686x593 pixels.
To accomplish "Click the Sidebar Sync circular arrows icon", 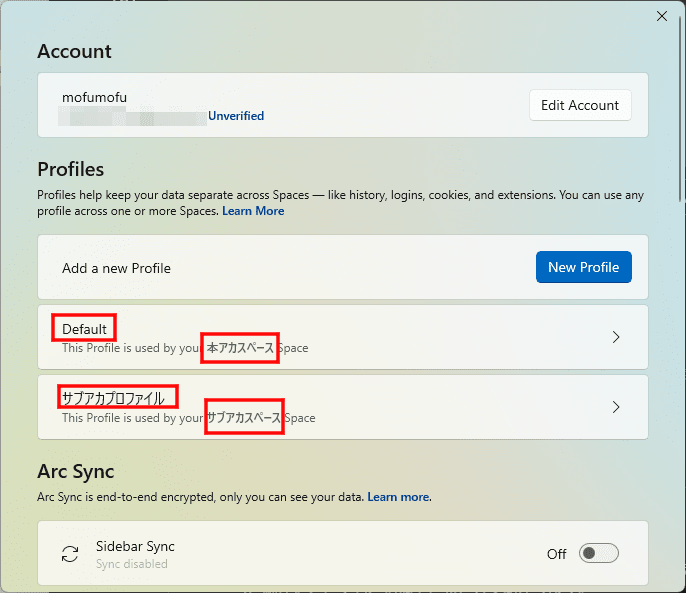I will [x=70, y=554].
